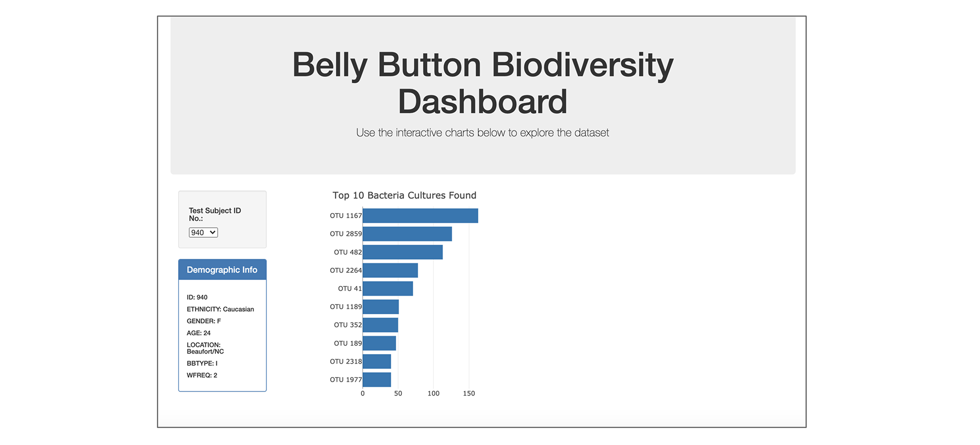
Task: Click the WFREQ: 2 entry in Demographic Info
Action: (x=202, y=375)
